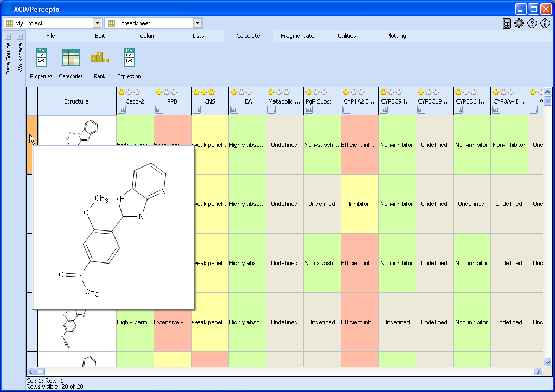Screen dimensions: 555x392
Task: Click scroll left arrow of horizontal scrollbar
Action: click(x=31, y=371)
